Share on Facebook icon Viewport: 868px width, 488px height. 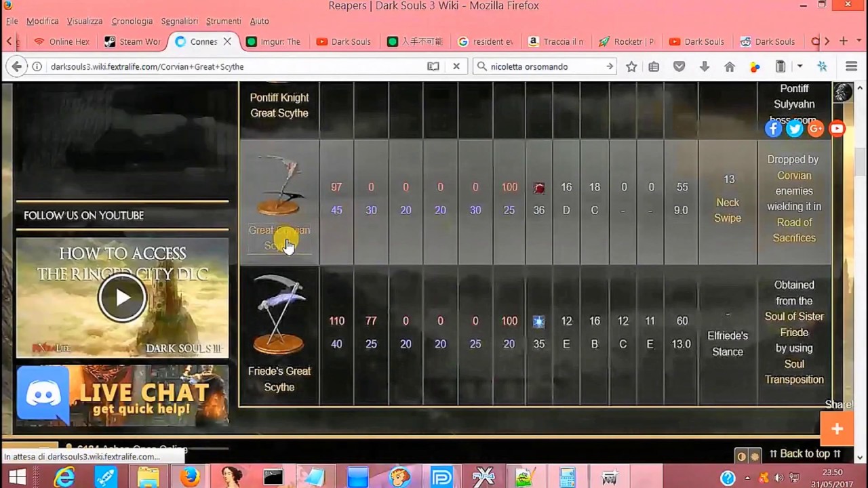pyautogui.click(x=774, y=128)
